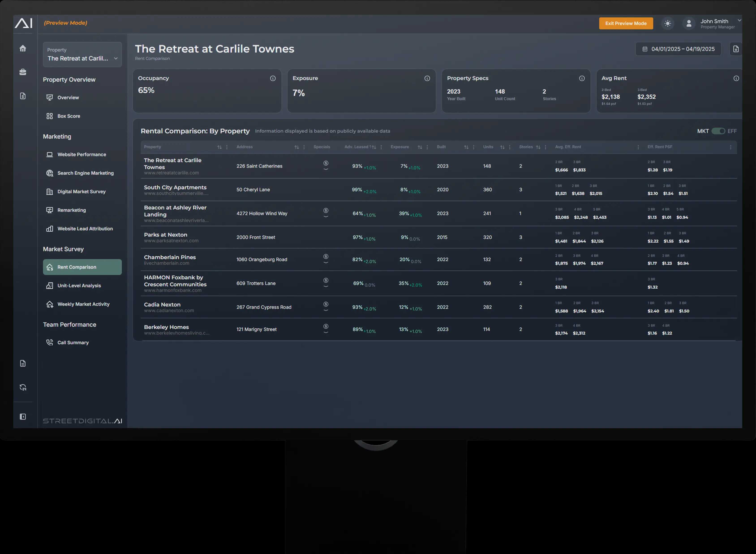Open www.harmonfoxbank.com link

click(173, 290)
